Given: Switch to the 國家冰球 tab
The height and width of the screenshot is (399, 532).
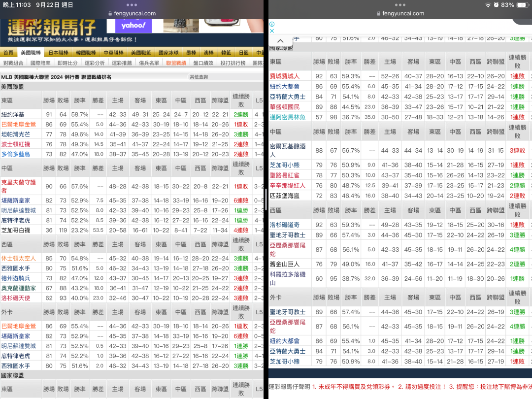Looking at the screenshot, I should 168,53.
